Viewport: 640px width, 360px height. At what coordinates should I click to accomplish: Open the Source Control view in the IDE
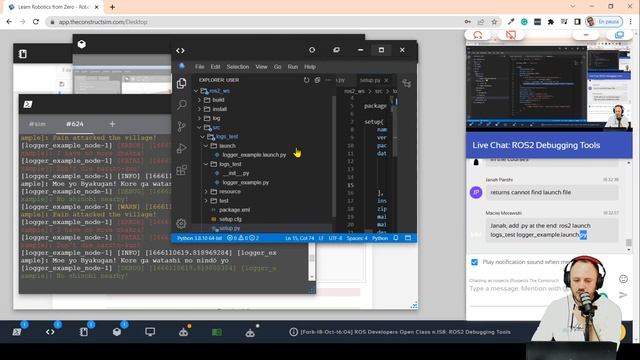click(x=182, y=127)
